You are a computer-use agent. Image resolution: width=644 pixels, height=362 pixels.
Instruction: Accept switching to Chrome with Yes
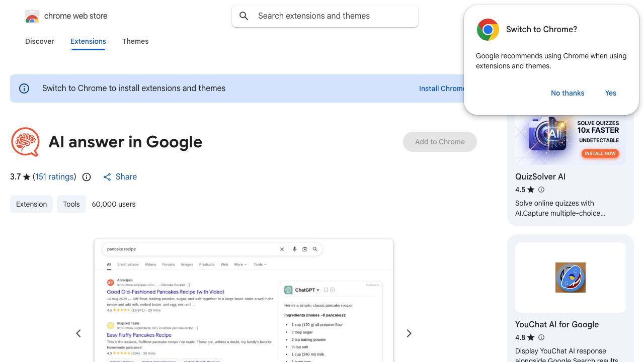point(611,93)
